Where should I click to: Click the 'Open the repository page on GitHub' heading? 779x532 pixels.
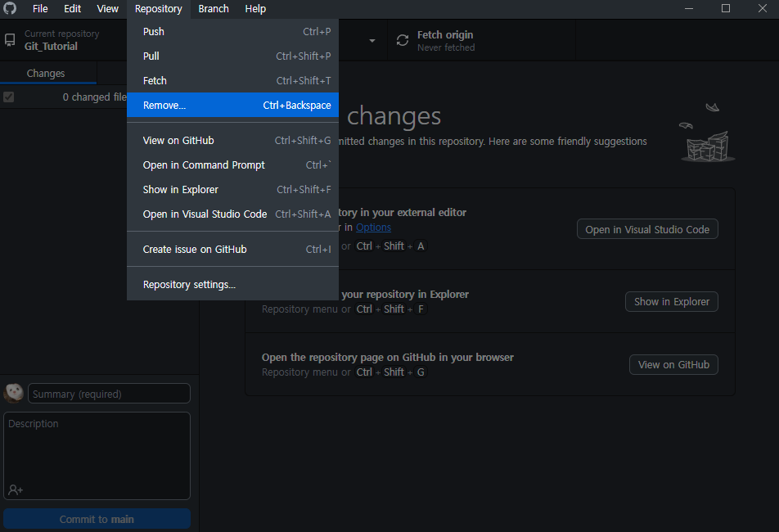click(x=388, y=358)
